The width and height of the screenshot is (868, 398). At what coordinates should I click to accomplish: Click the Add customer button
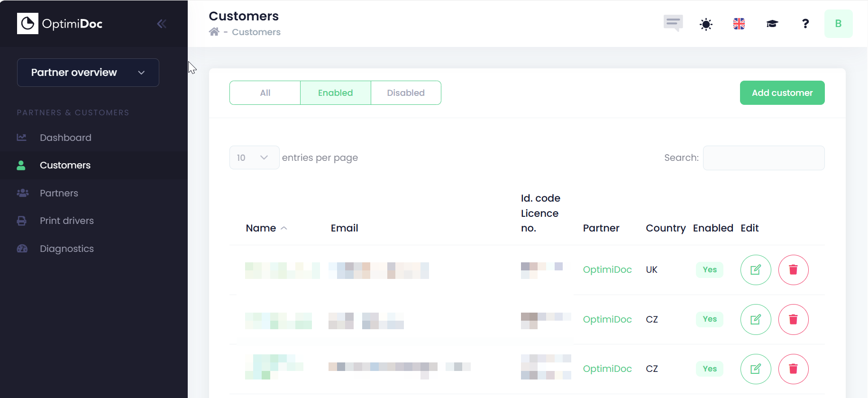point(782,93)
